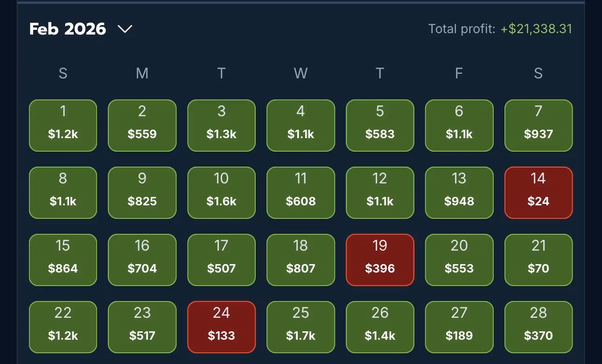
Task: Open day 28 cell with $370
Action: click(x=539, y=327)
